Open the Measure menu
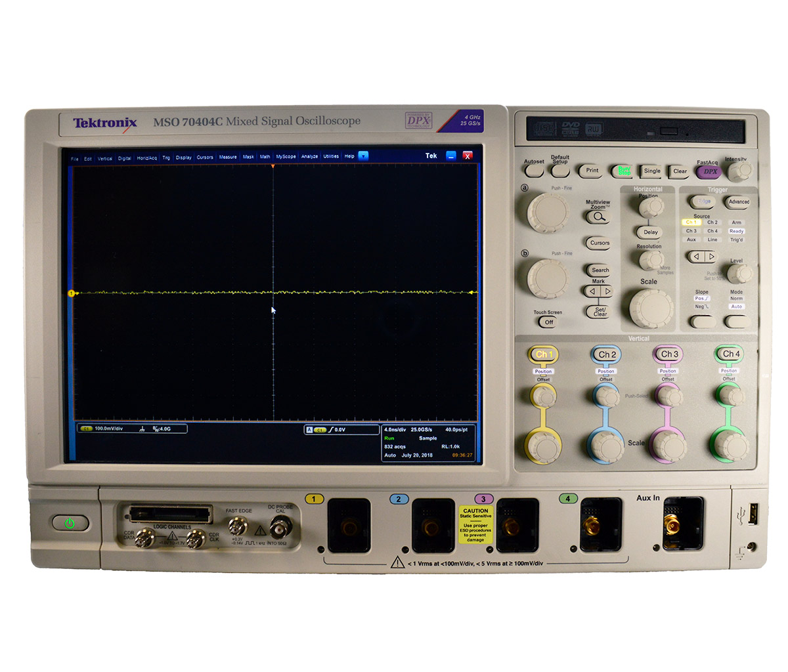This screenshot has height=672, width=788. (228, 157)
